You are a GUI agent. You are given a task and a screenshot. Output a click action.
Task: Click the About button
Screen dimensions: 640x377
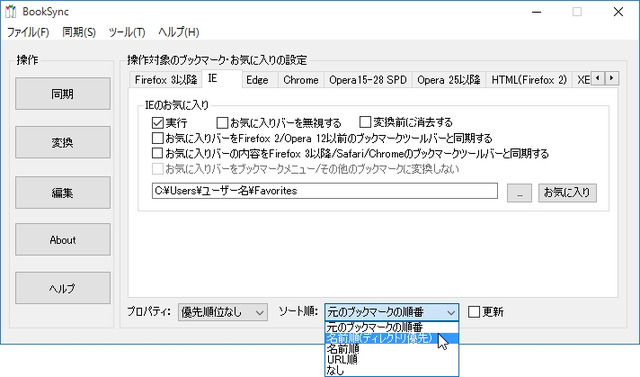(63, 240)
